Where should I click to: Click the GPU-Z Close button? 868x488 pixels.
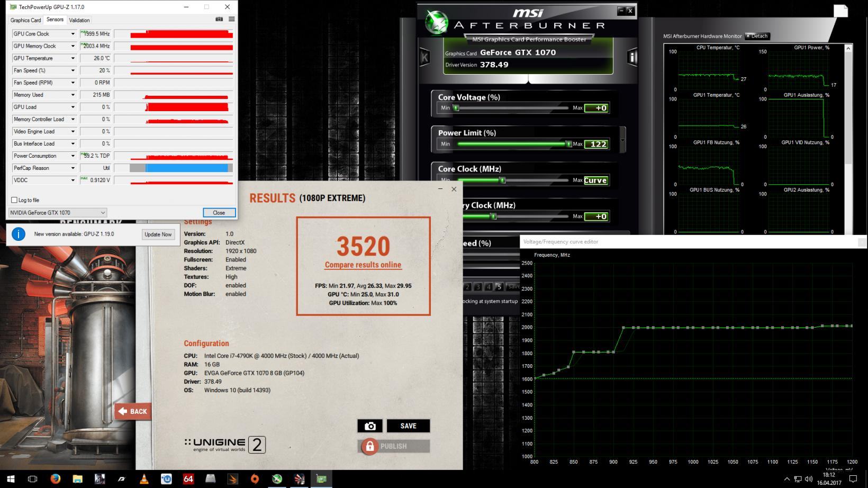[219, 213]
